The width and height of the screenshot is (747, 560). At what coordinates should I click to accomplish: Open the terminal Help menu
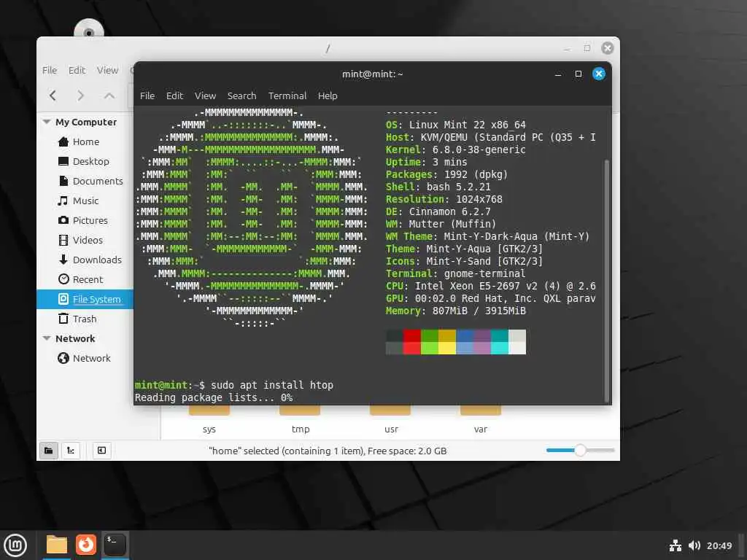coord(328,96)
